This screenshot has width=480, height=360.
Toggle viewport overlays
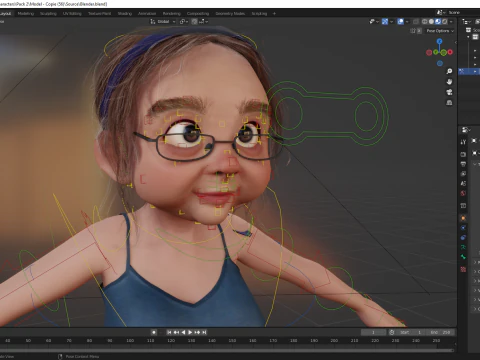click(401, 22)
